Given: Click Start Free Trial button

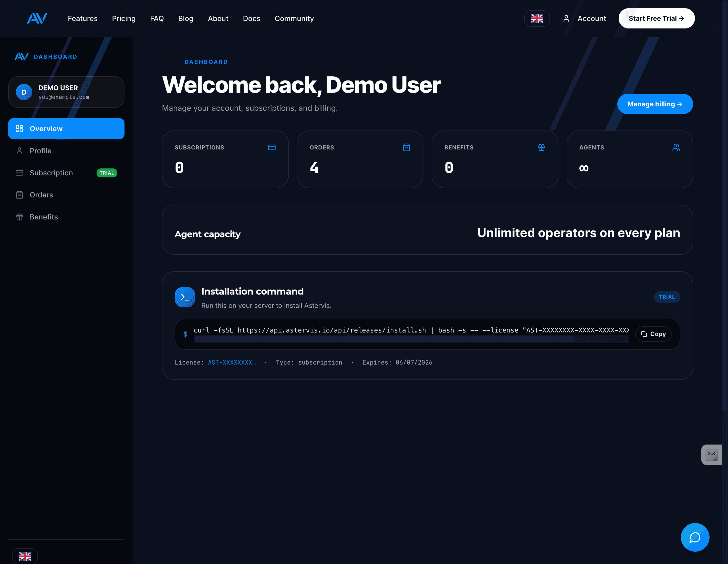Looking at the screenshot, I should [656, 18].
